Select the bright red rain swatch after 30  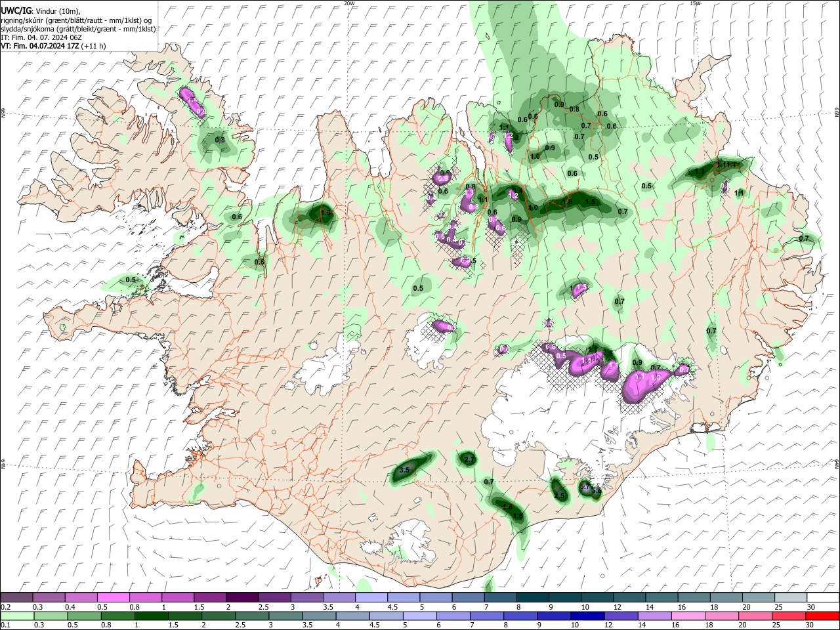point(824,616)
